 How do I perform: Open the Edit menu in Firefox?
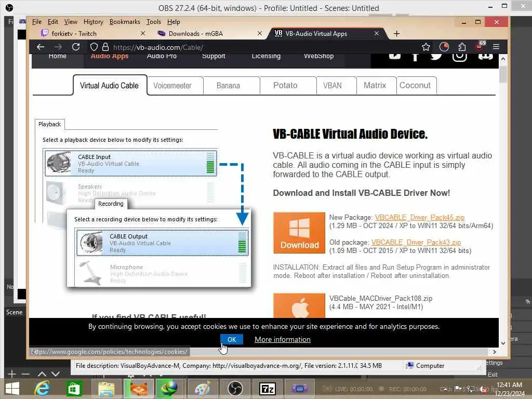[x=52, y=22]
